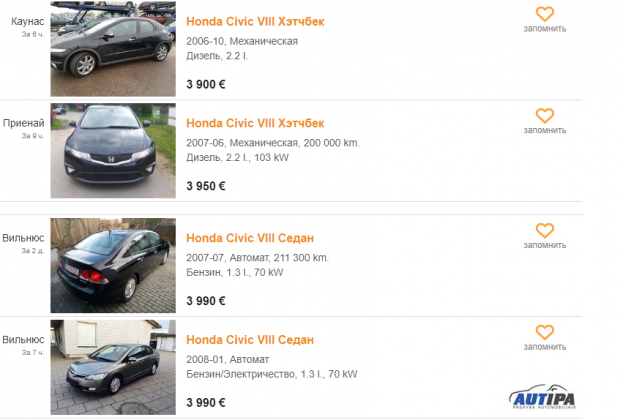This screenshot has height=420, width=623.
Task: View photo of gray hybrid sedan
Action: tap(113, 367)
